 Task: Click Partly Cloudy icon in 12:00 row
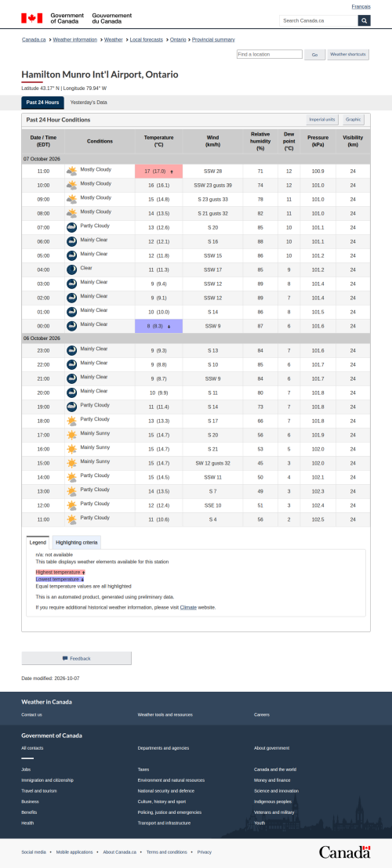click(x=71, y=505)
